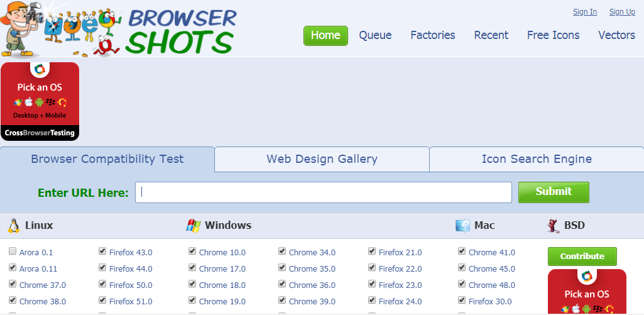This screenshot has height=315, width=644.
Task: Click the Windows heading label
Action: pyautogui.click(x=228, y=225)
